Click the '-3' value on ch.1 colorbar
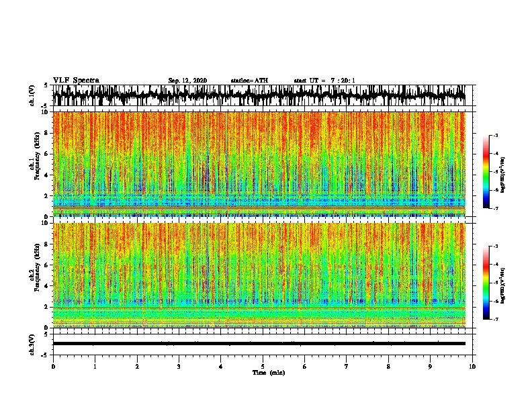Screen dimensions: 532x411 pos(495,135)
